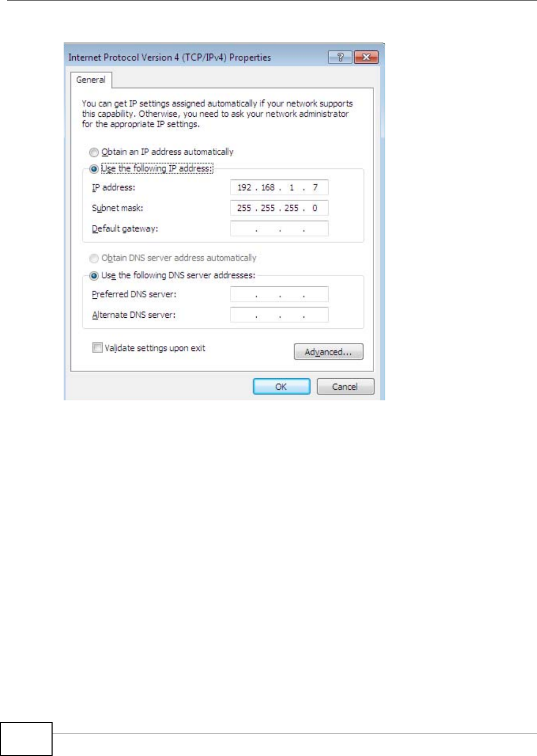This screenshot has width=537, height=756.
Task: Close the TCP/IPv4 Properties dialog
Action: click(x=366, y=57)
